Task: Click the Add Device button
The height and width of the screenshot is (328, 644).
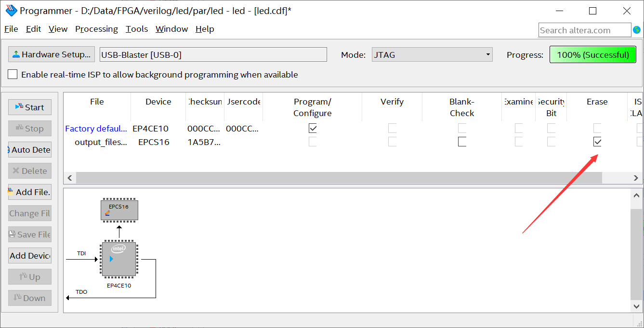Action: click(x=29, y=256)
